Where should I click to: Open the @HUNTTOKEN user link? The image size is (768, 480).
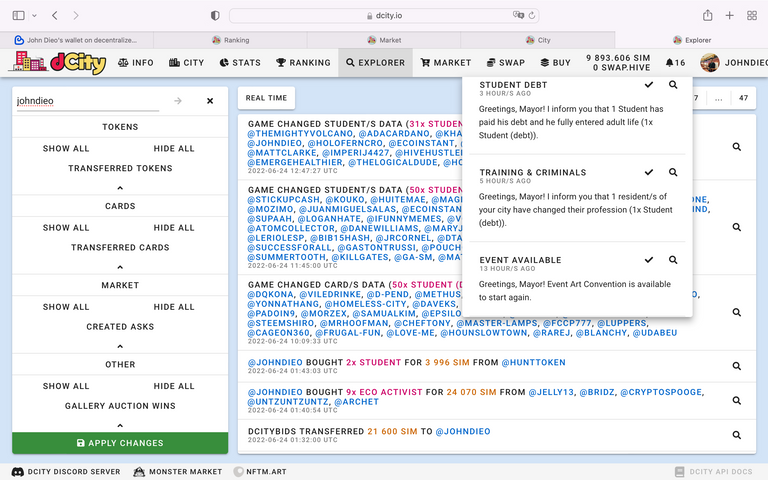pos(533,362)
